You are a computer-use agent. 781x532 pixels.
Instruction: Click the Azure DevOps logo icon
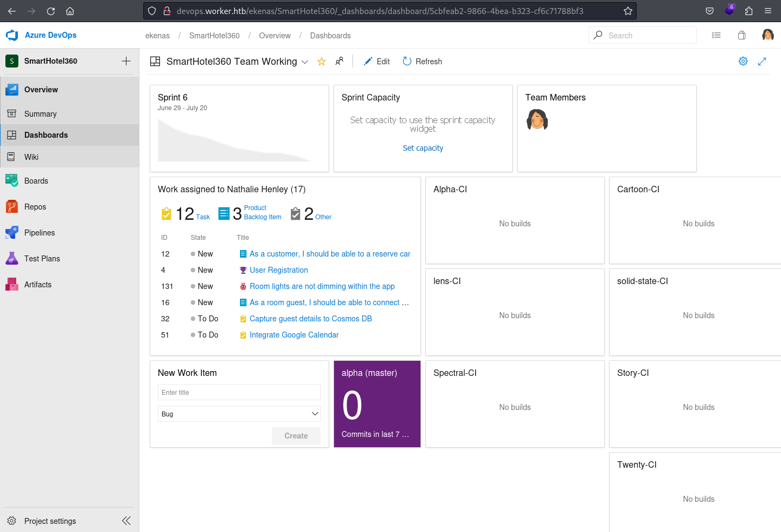coord(12,35)
